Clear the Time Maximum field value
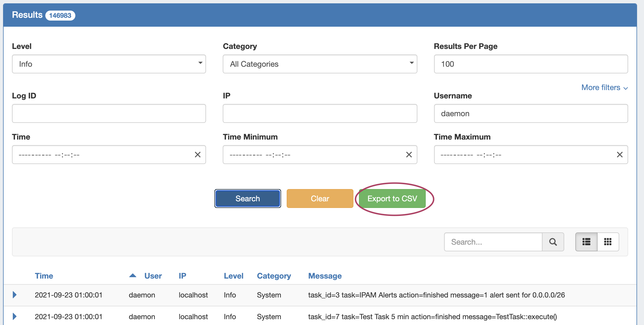 pos(620,155)
